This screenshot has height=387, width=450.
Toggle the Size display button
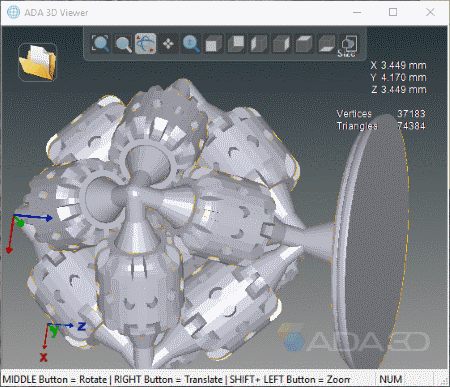coord(348,45)
